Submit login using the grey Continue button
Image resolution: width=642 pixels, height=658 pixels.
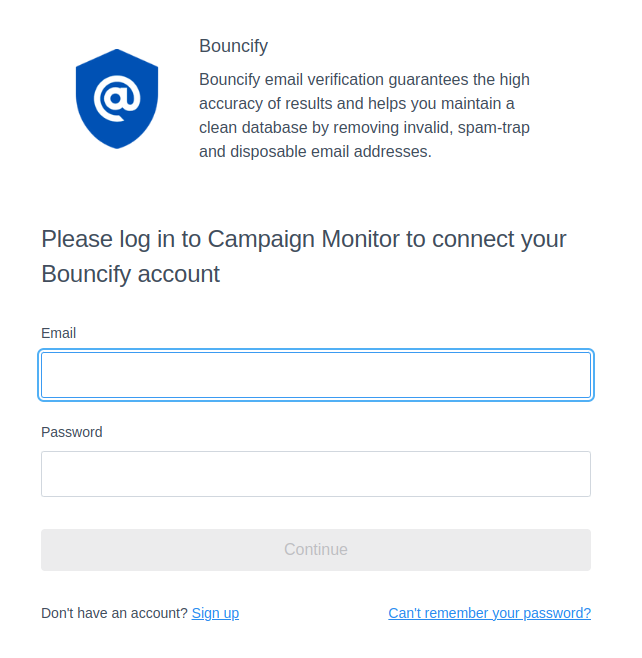[x=316, y=550]
